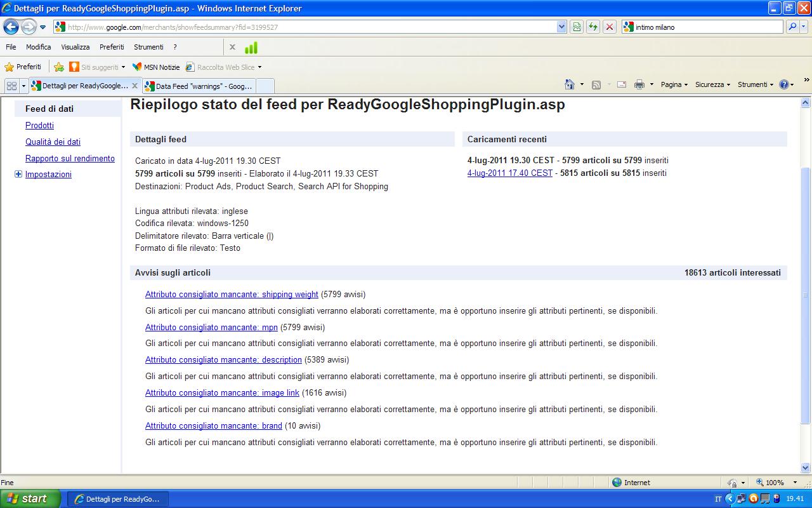Open the Preferiti menu in menu bar
Viewport: 812px width, 508px height.
[112, 47]
